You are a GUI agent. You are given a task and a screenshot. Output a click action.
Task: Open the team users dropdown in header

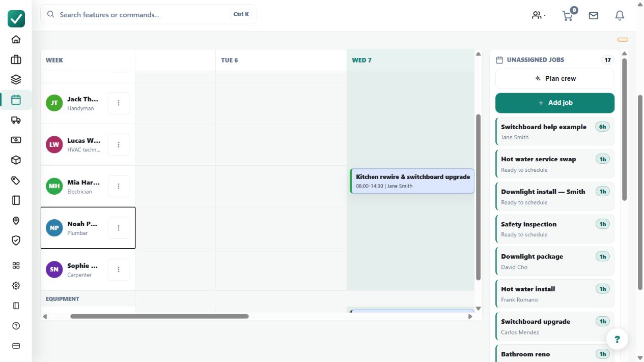(539, 15)
